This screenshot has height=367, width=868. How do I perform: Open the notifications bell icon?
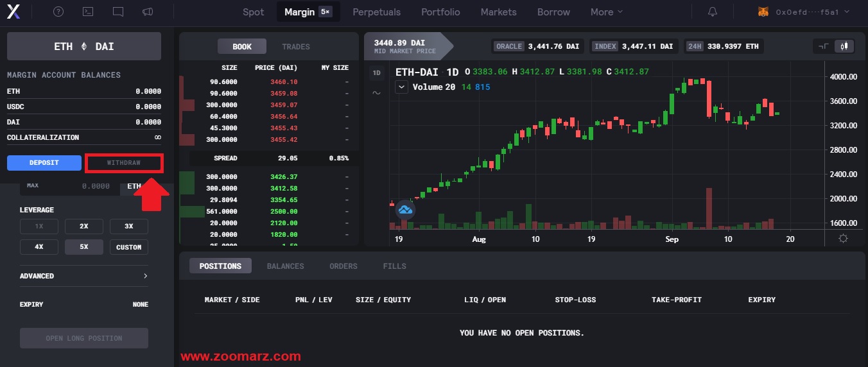coord(713,12)
